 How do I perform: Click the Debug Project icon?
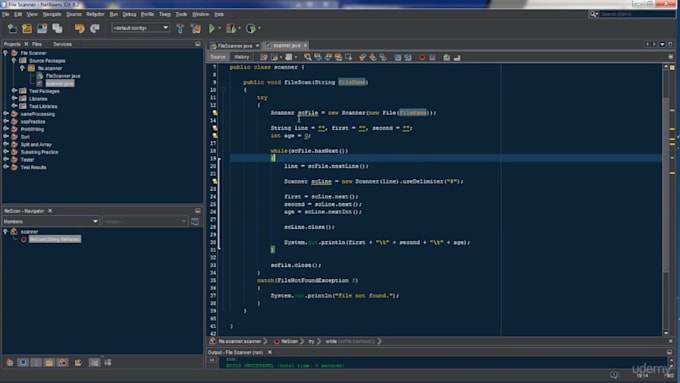(x=231, y=29)
